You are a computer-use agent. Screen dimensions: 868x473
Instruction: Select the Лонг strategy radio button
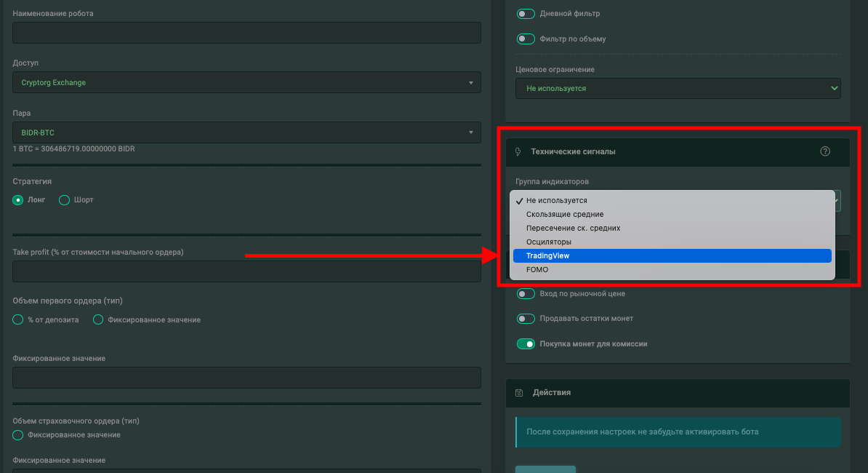click(18, 200)
